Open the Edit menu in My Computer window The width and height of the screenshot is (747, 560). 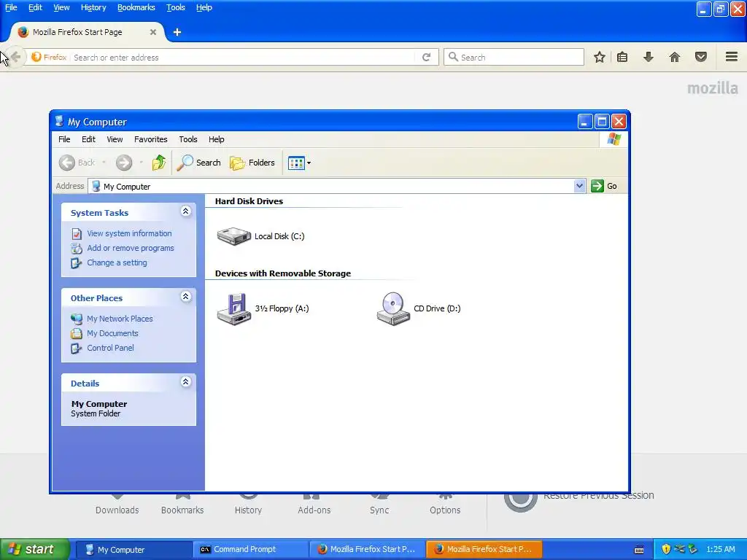tap(88, 139)
